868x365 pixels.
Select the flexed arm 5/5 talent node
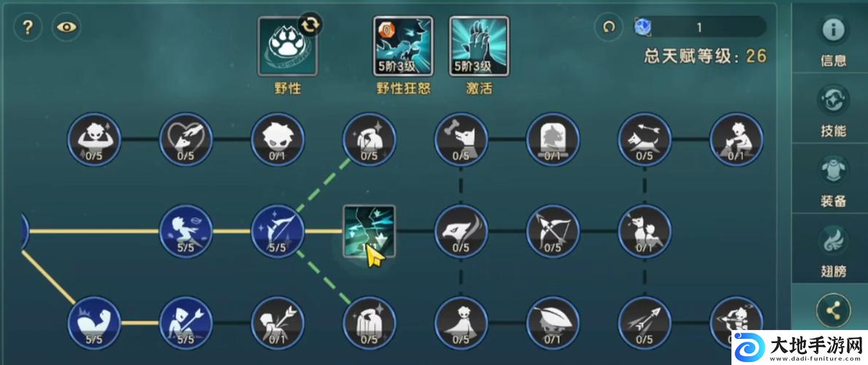pos(94,323)
